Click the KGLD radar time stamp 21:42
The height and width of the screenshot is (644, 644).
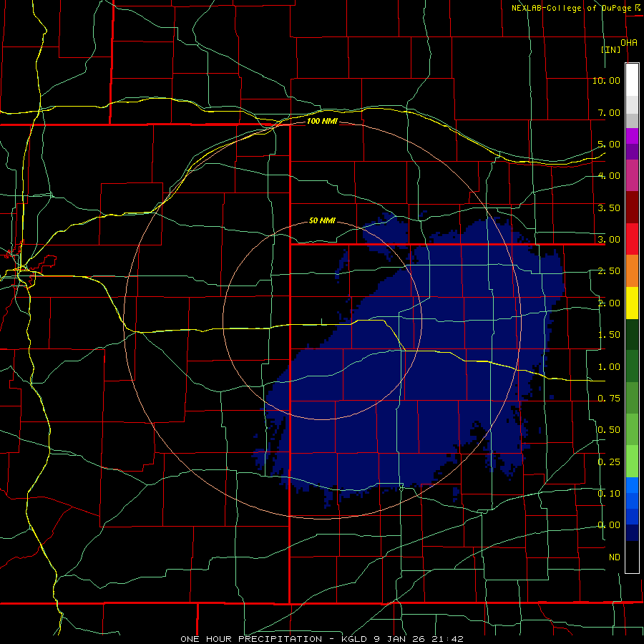click(448, 639)
